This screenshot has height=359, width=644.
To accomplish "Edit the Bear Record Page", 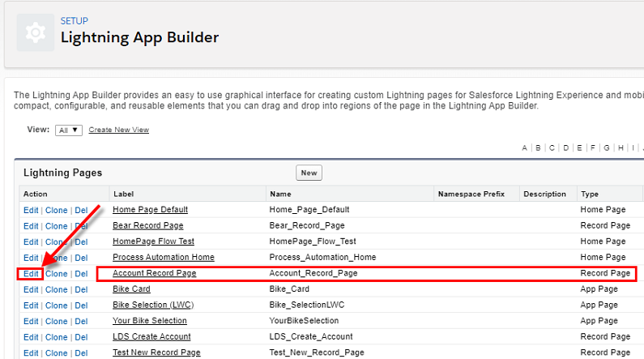I will [31, 226].
